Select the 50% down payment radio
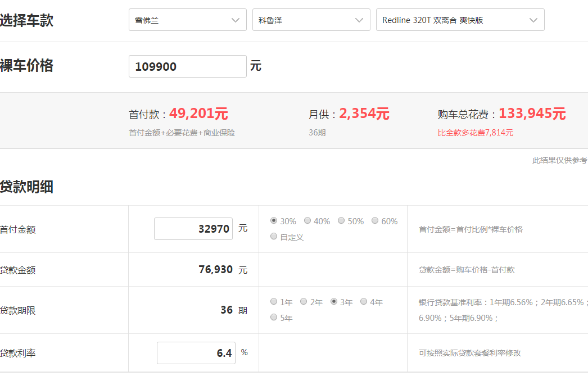The height and width of the screenshot is (385, 588). click(341, 220)
